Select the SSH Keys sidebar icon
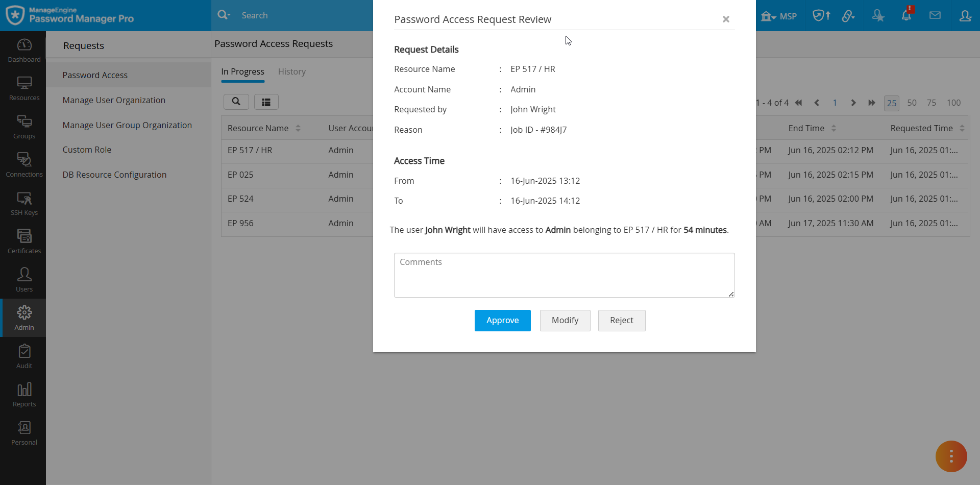980x485 pixels. click(x=24, y=203)
